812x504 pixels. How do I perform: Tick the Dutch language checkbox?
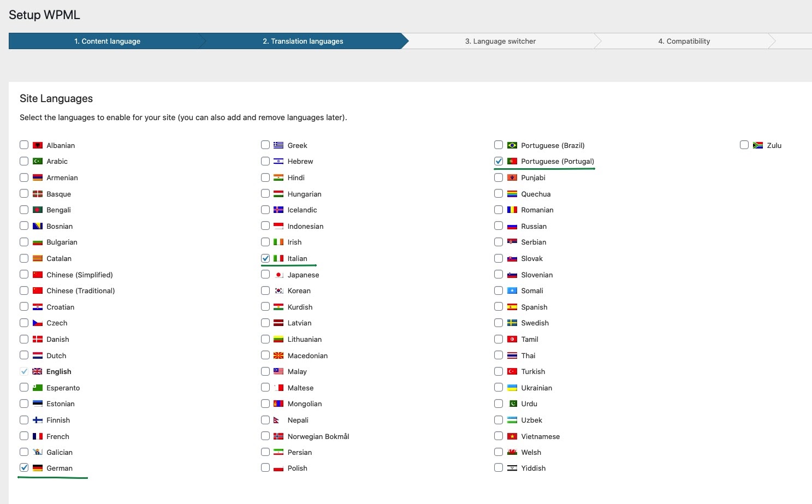click(24, 355)
